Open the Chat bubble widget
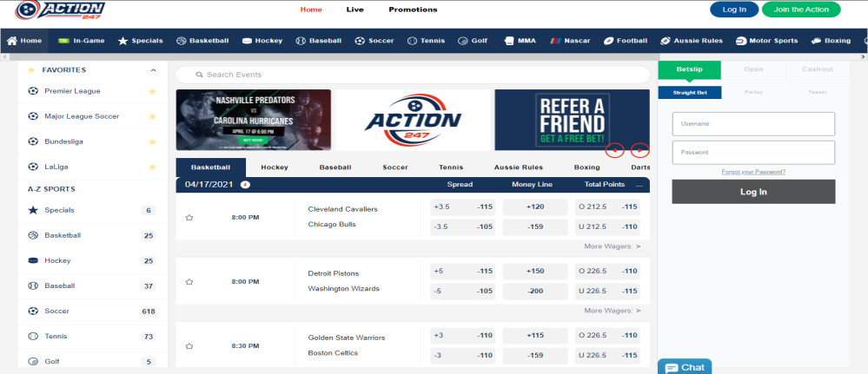 684,367
